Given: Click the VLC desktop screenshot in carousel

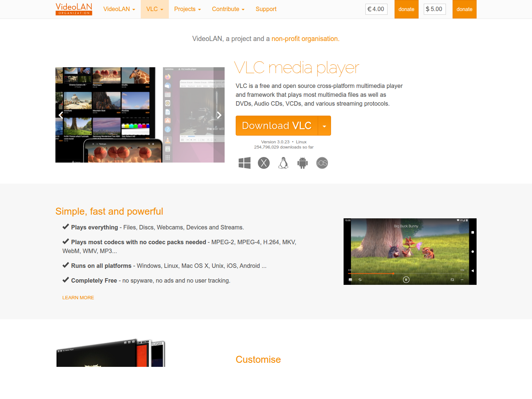Looking at the screenshot, I should tap(194, 115).
